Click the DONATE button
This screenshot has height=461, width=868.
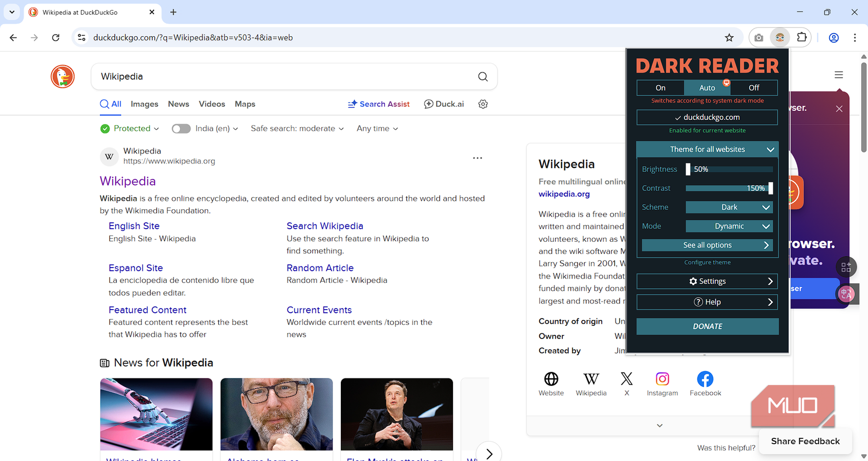707,326
